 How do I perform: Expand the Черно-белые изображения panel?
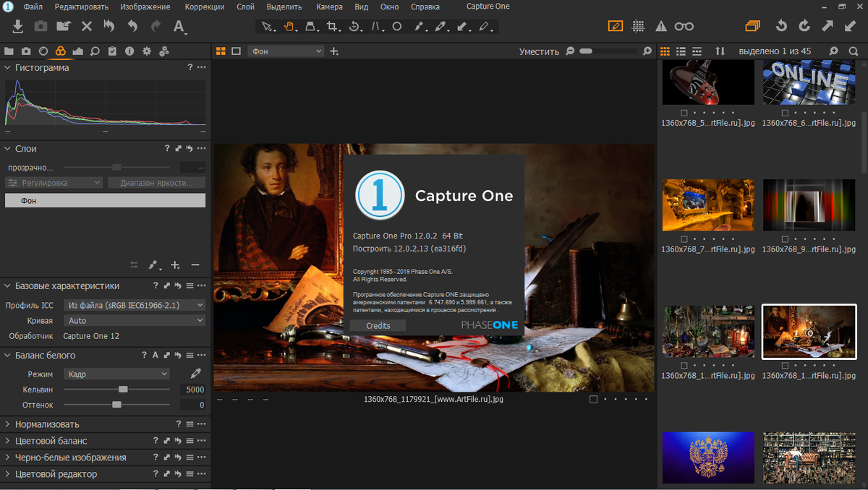[8, 457]
